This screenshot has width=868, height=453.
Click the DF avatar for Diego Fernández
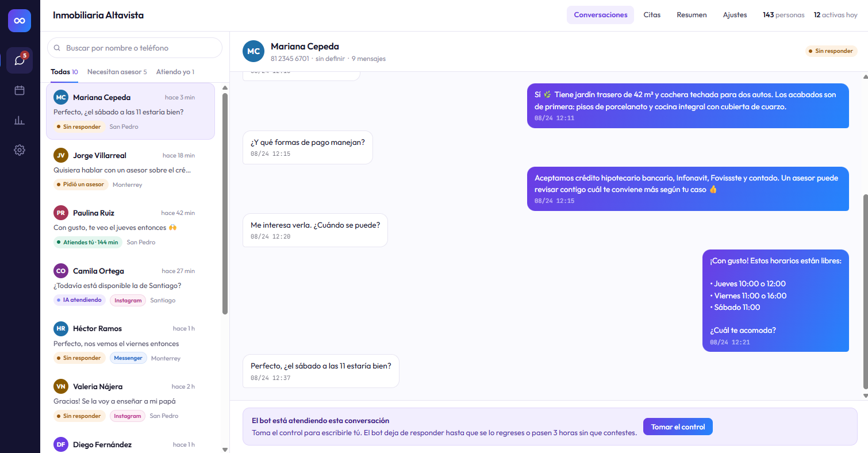tap(61, 444)
